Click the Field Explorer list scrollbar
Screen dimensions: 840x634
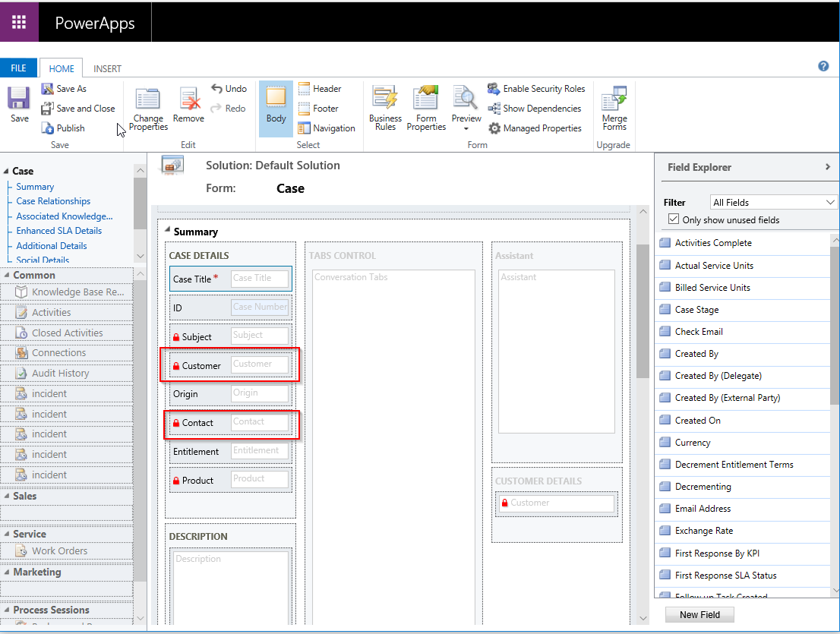[835, 324]
